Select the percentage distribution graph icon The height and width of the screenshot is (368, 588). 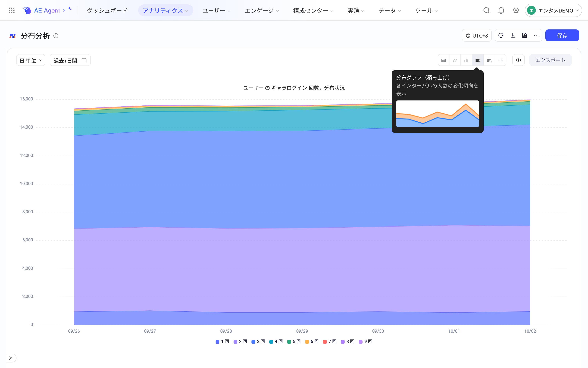pos(489,60)
